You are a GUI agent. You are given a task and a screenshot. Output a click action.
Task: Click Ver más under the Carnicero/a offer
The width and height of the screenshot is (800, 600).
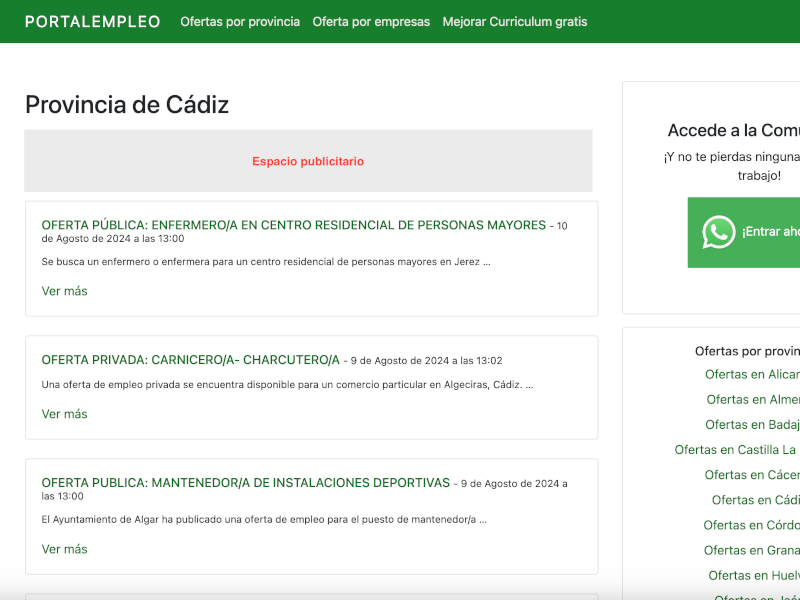click(64, 414)
